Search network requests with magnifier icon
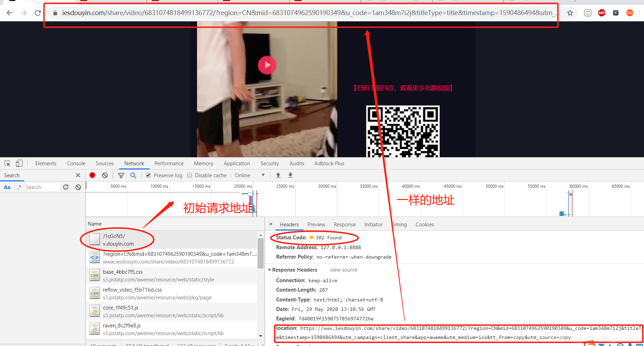Image resolution: width=644 pixels, height=346 pixels. tap(133, 175)
